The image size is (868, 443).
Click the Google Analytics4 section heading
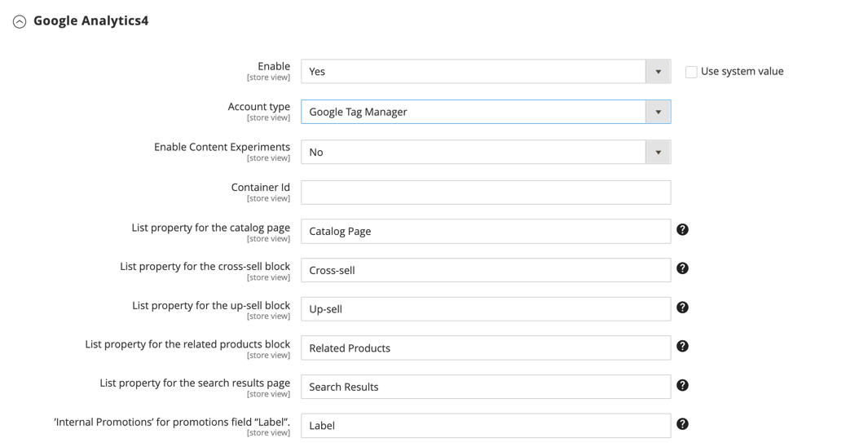[x=90, y=21]
